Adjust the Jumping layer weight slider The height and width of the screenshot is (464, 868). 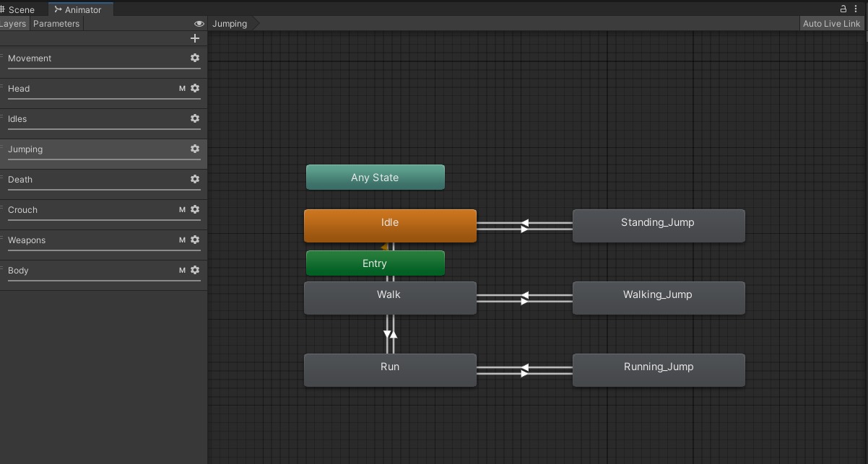(104, 159)
